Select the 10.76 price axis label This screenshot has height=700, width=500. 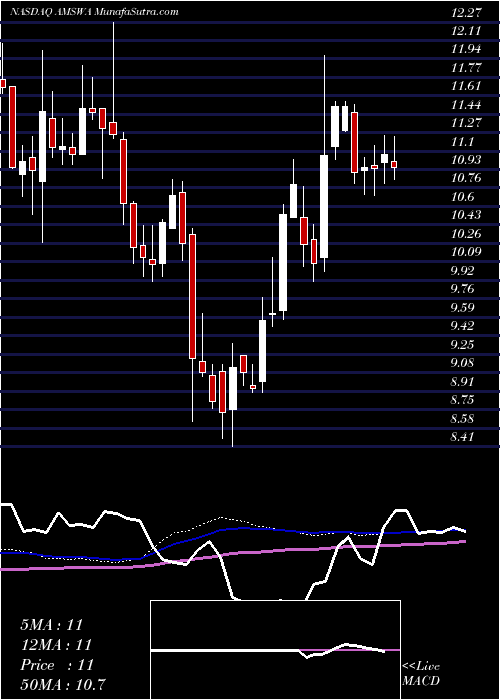click(466, 179)
